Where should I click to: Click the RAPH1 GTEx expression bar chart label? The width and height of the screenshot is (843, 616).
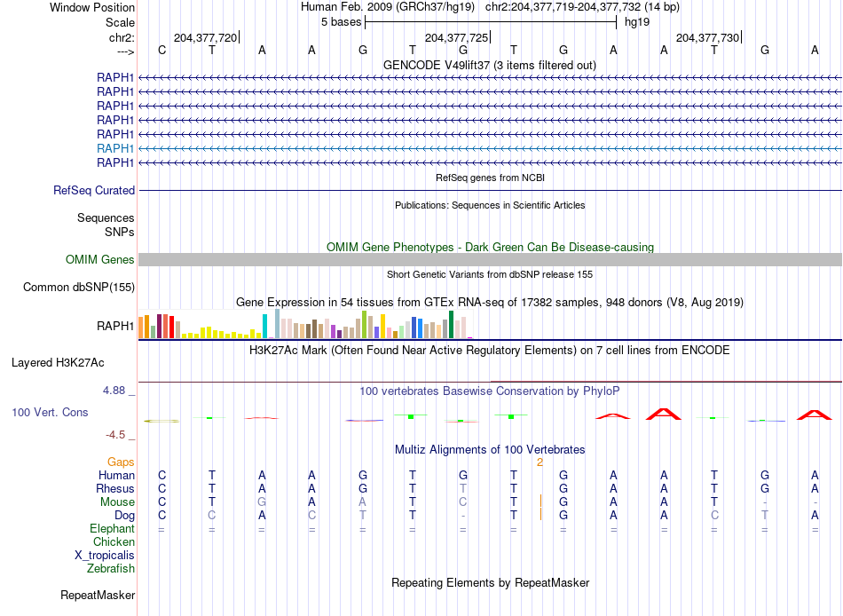coord(115,326)
